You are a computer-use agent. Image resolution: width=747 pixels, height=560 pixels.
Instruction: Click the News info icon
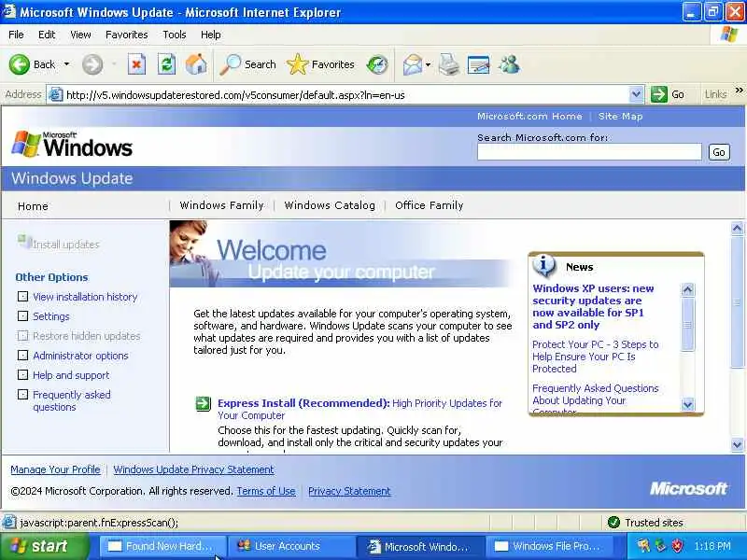pyautogui.click(x=544, y=266)
